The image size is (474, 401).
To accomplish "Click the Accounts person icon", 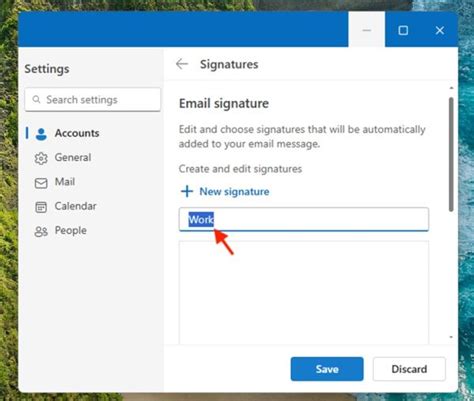I will [41, 134].
